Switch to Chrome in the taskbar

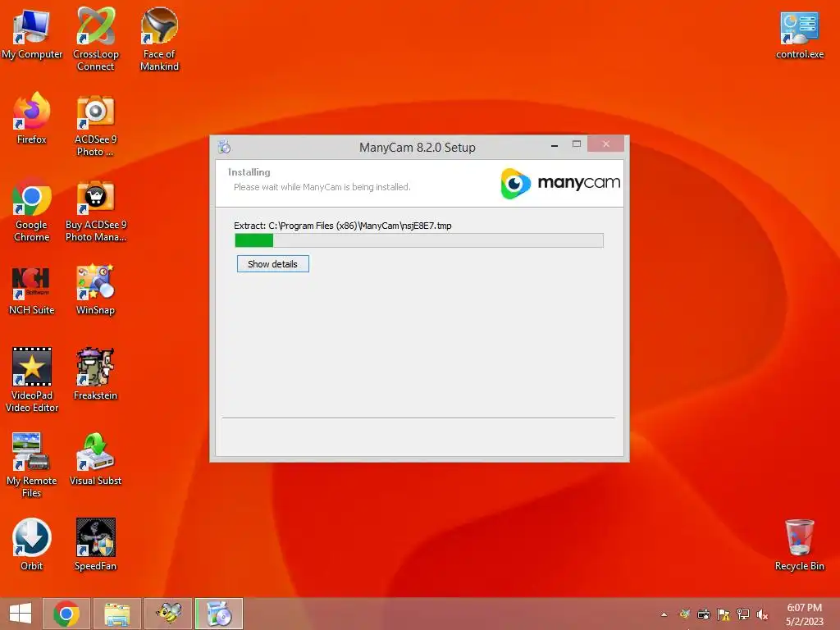66,614
